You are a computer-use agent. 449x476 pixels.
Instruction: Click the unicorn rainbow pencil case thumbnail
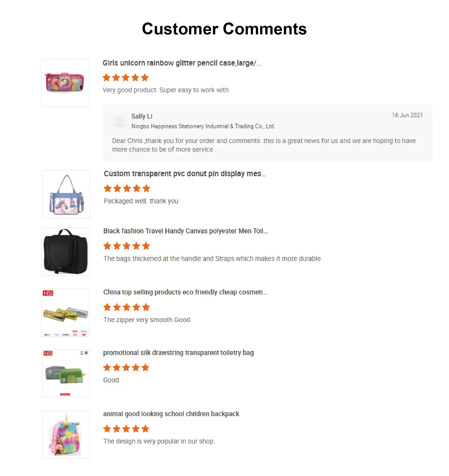65,83
